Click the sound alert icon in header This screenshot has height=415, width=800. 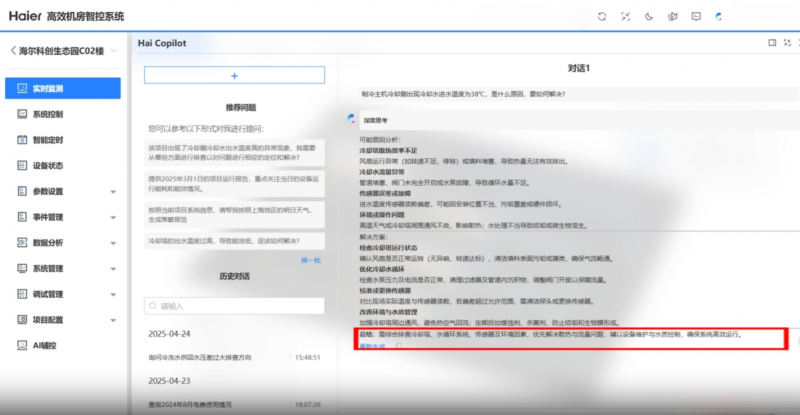[x=674, y=16]
